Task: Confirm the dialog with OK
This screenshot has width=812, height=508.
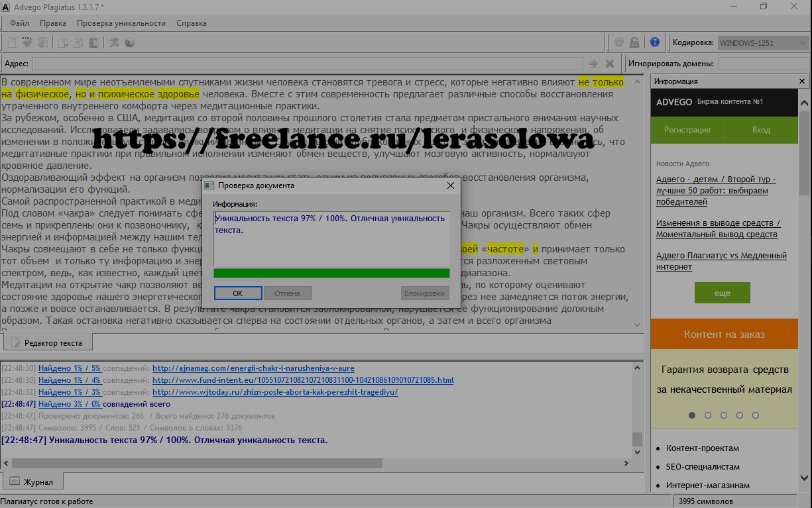Action: (x=238, y=293)
